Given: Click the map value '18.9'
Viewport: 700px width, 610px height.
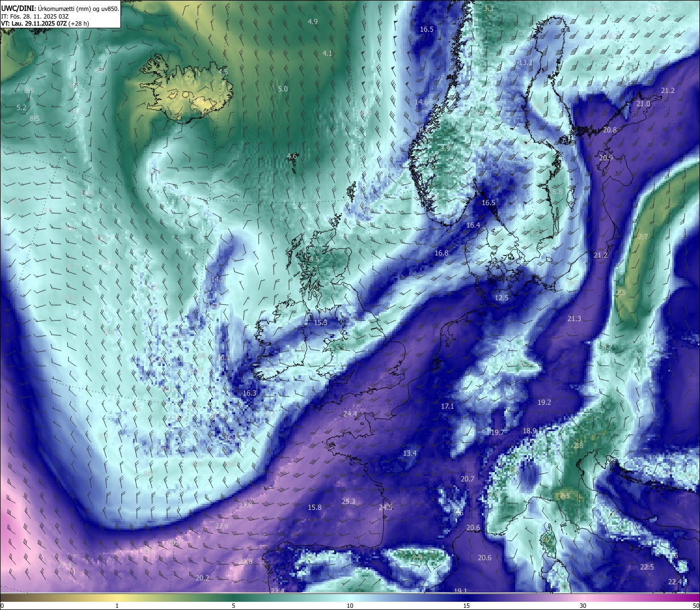Looking at the screenshot, I should (x=529, y=431).
